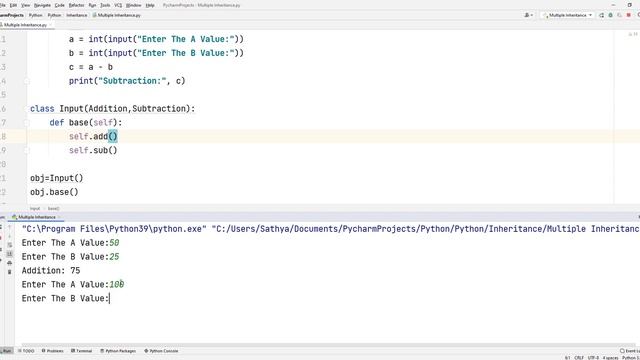
Task: Click the Run with Coverage icon
Action: click(x=620, y=15)
